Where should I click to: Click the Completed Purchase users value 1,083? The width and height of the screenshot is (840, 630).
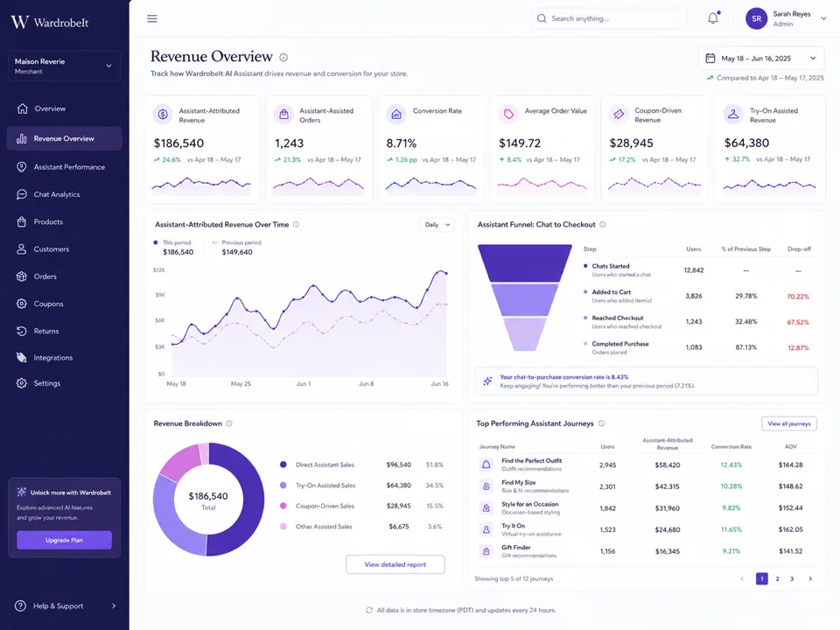(694, 347)
